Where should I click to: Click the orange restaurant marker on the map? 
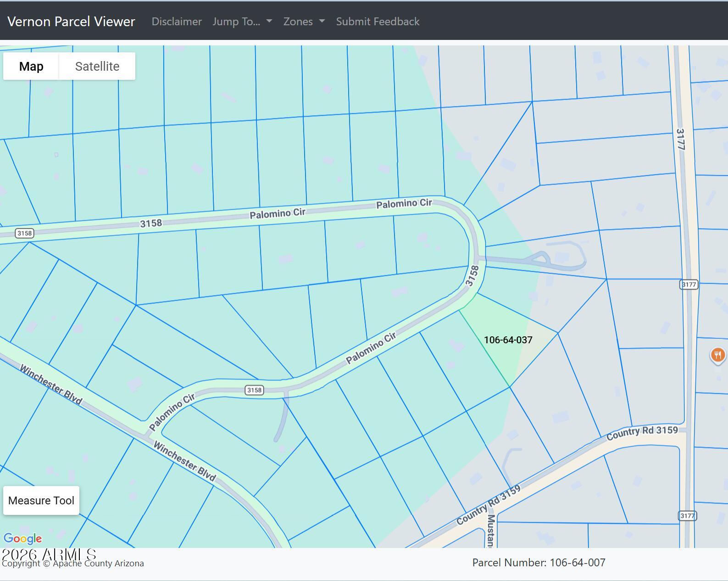[717, 355]
